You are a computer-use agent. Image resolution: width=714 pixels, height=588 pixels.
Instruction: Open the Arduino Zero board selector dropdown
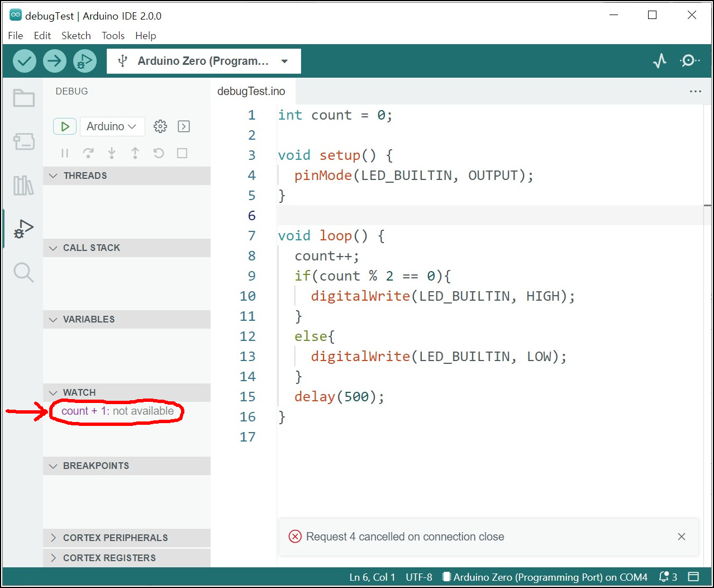pos(204,61)
